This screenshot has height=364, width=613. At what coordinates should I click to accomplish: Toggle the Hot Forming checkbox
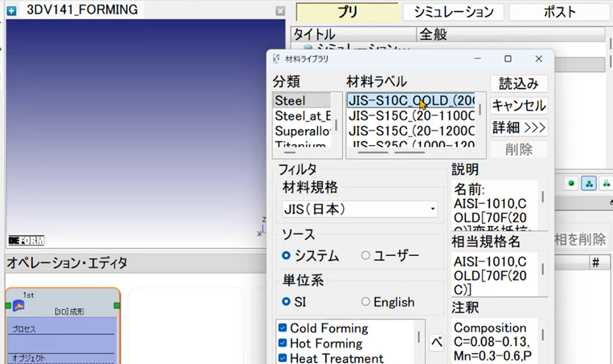(x=283, y=343)
